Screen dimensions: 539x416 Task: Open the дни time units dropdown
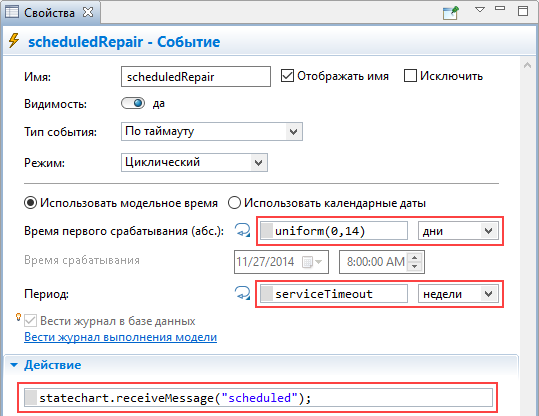(x=458, y=231)
